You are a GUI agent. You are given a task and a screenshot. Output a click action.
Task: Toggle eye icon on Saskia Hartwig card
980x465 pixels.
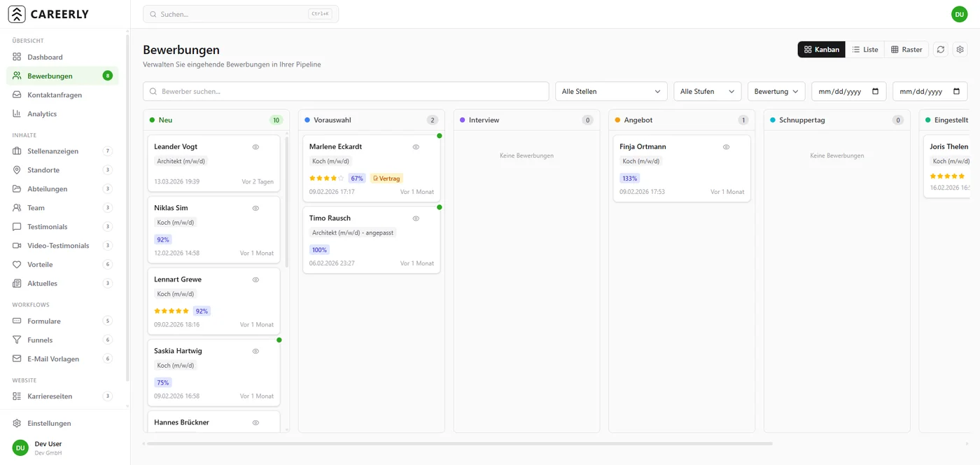[255, 351]
